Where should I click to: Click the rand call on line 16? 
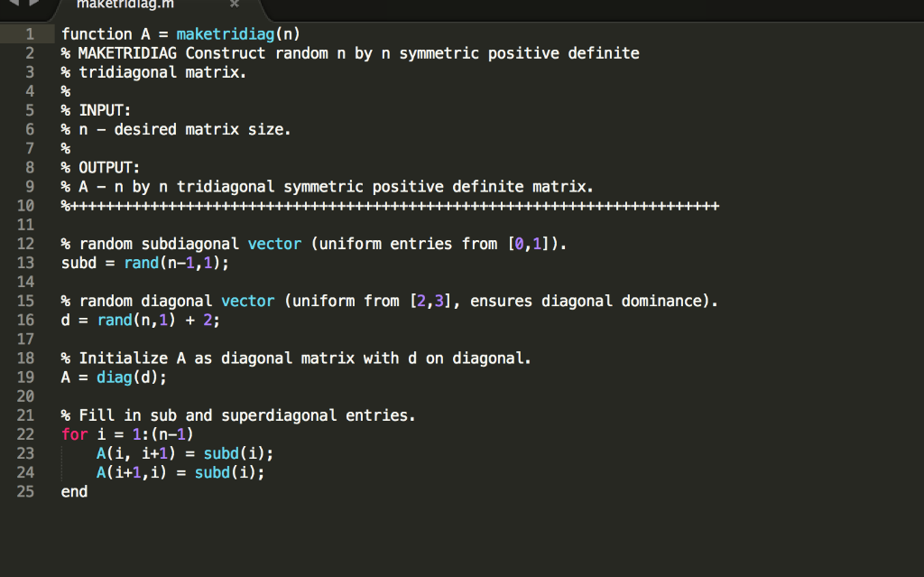[x=115, y=320]
